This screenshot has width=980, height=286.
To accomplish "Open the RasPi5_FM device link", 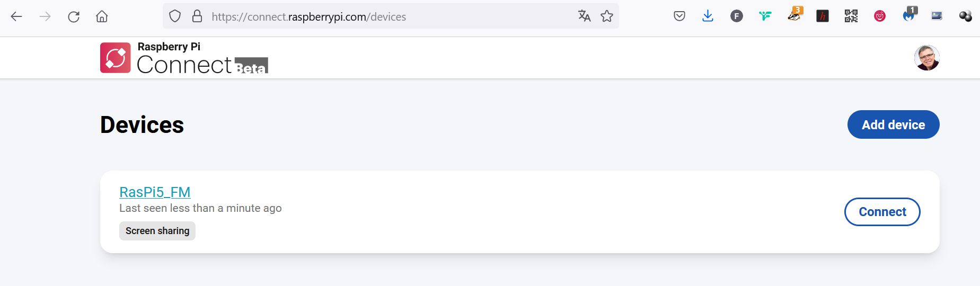I will [x=155, y=192].
